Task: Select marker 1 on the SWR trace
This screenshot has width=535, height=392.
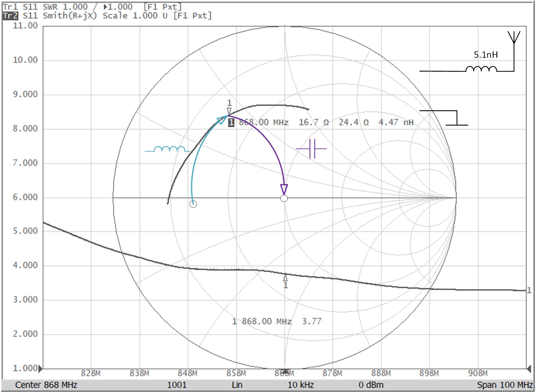Action: (285, 278)
